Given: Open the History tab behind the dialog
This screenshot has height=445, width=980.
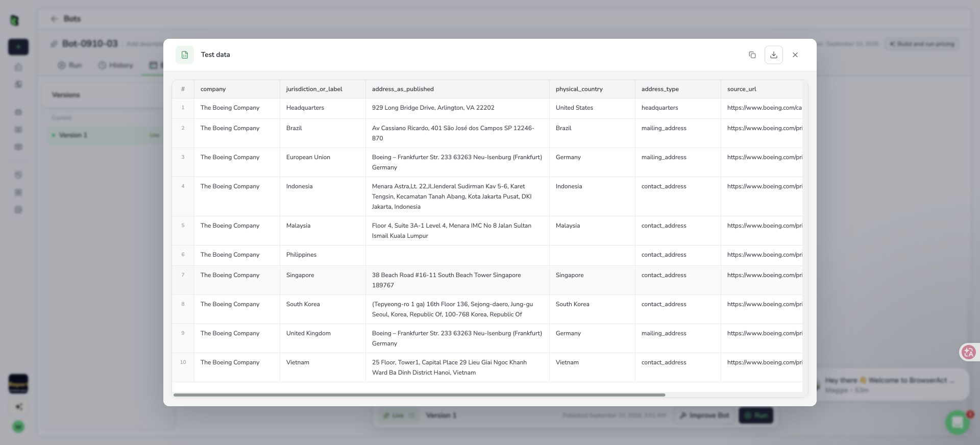Looking at the screenshot, I should tap(116, 65).
